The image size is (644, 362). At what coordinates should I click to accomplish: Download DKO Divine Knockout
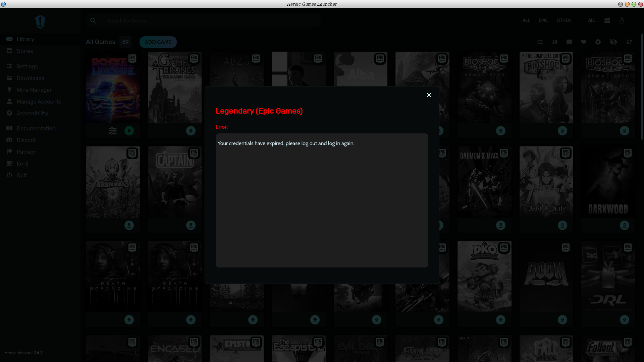coord(501,320)
